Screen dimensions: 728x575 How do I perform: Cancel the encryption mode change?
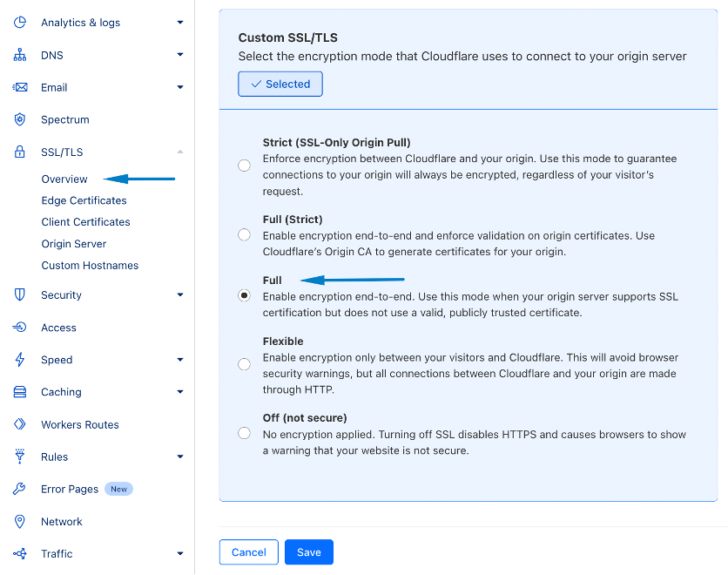[x=248, y=551]
